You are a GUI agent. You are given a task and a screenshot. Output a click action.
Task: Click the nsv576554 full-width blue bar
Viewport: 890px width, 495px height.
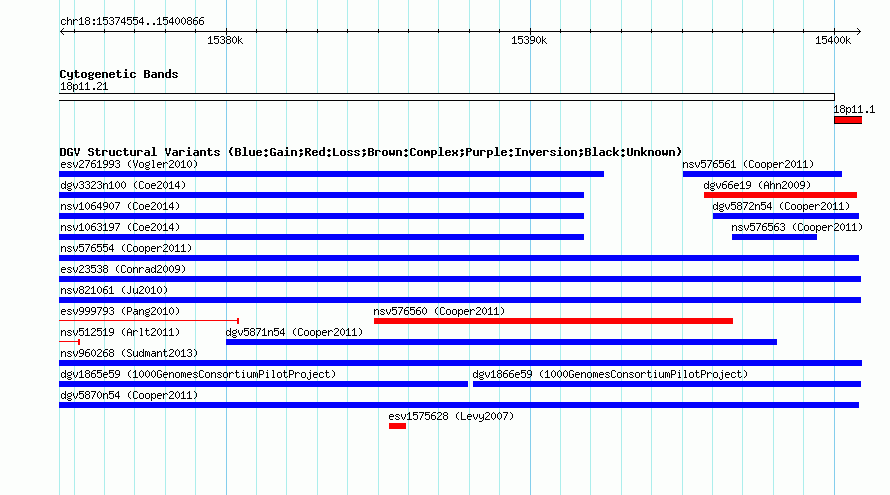[459, 258]
